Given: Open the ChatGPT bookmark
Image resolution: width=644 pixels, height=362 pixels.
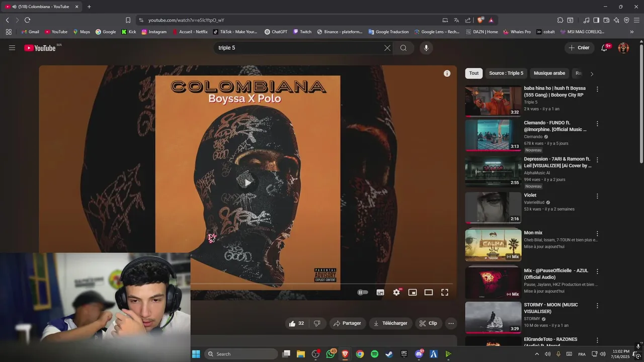Looking at the screenshot, I should tap(276, 32).
